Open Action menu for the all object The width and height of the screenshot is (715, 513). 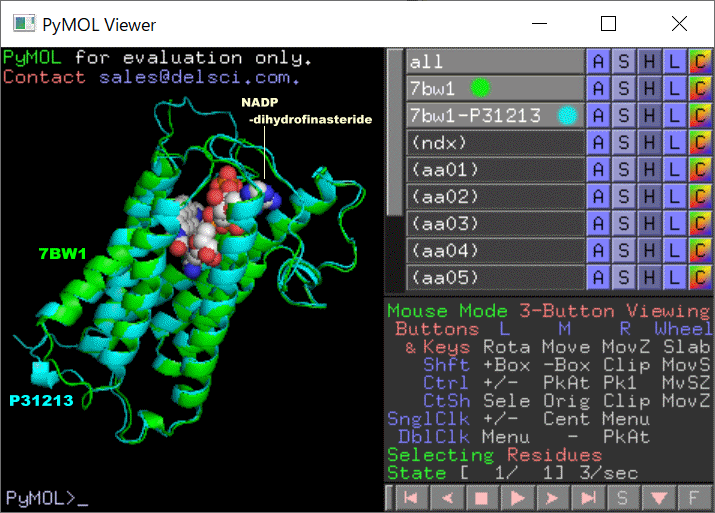click(x=598, y=61)
